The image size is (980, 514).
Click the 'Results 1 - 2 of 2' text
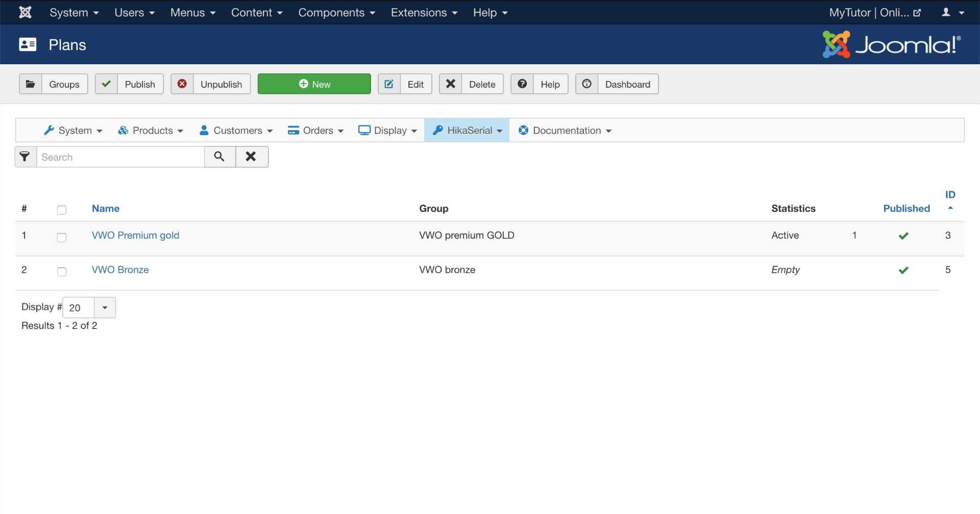[59, 326]
